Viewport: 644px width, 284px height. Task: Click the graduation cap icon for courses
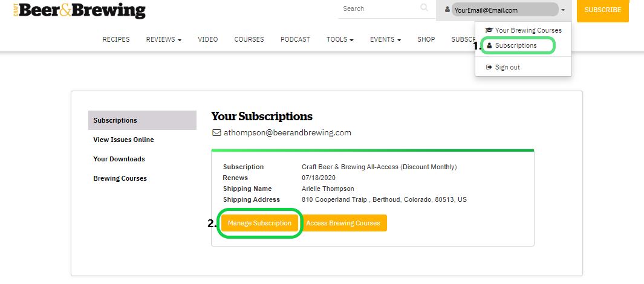pos(489,30)
